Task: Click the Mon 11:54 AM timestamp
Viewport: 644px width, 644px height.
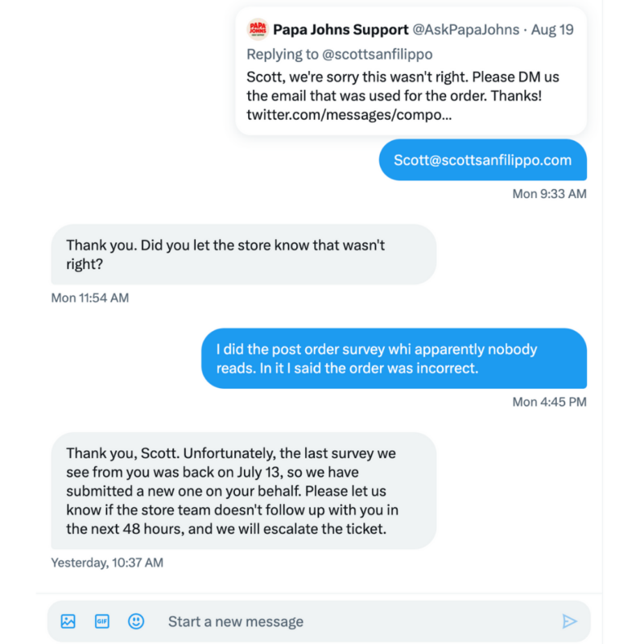Action: coord(90,298)
